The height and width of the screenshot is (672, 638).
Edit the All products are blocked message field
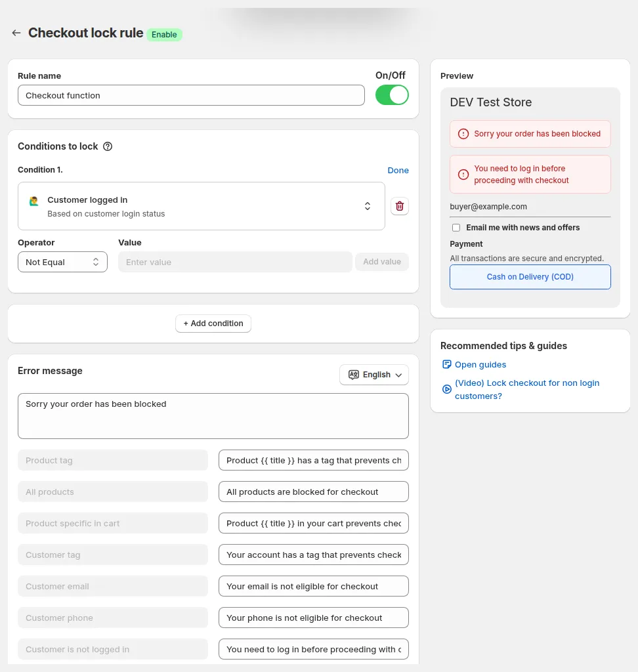(x=314, y=492)
